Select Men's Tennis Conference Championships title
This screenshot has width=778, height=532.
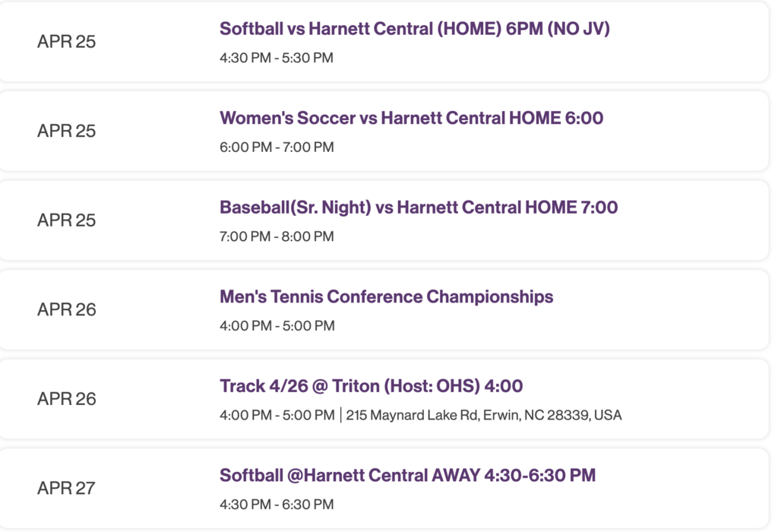click(386, 296)
